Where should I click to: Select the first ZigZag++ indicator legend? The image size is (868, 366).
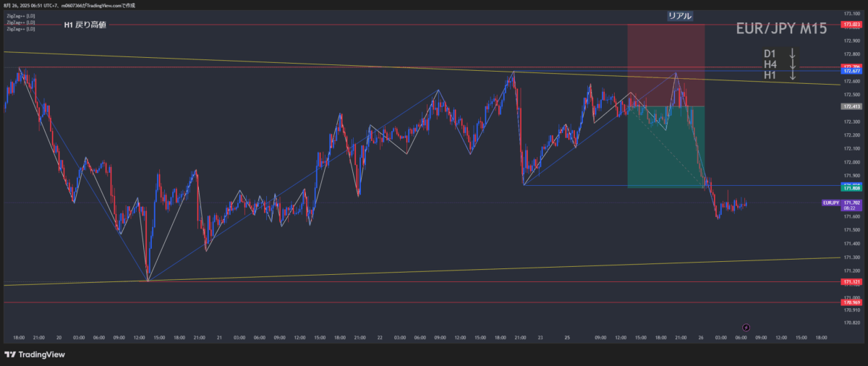coord(21,16)
